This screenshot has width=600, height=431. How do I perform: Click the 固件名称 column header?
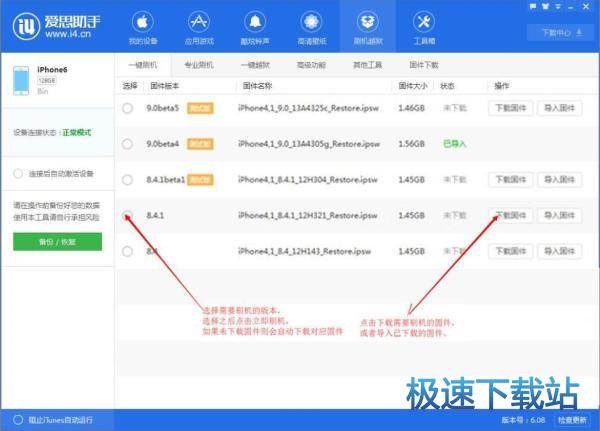[x=257, y=86]
